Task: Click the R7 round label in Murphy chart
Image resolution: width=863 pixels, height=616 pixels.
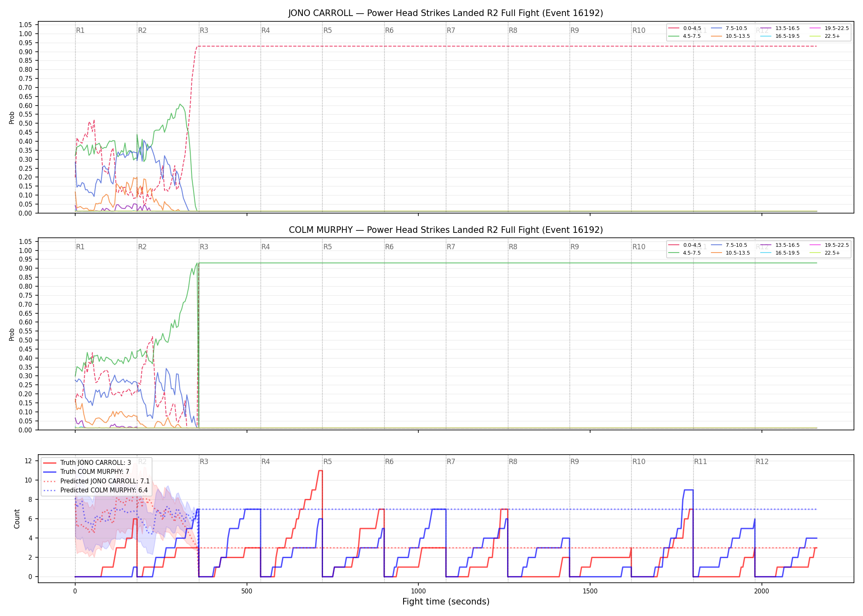Action: [x=451, y=247]
